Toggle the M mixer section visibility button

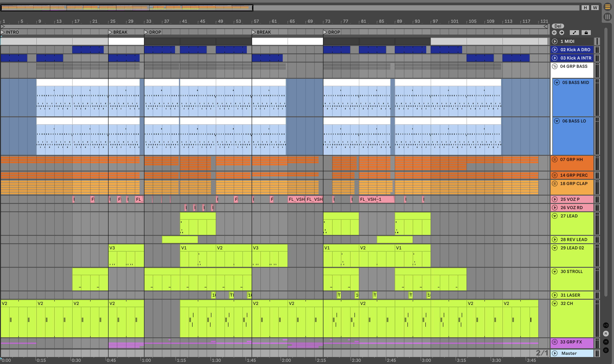pos(606,342)
